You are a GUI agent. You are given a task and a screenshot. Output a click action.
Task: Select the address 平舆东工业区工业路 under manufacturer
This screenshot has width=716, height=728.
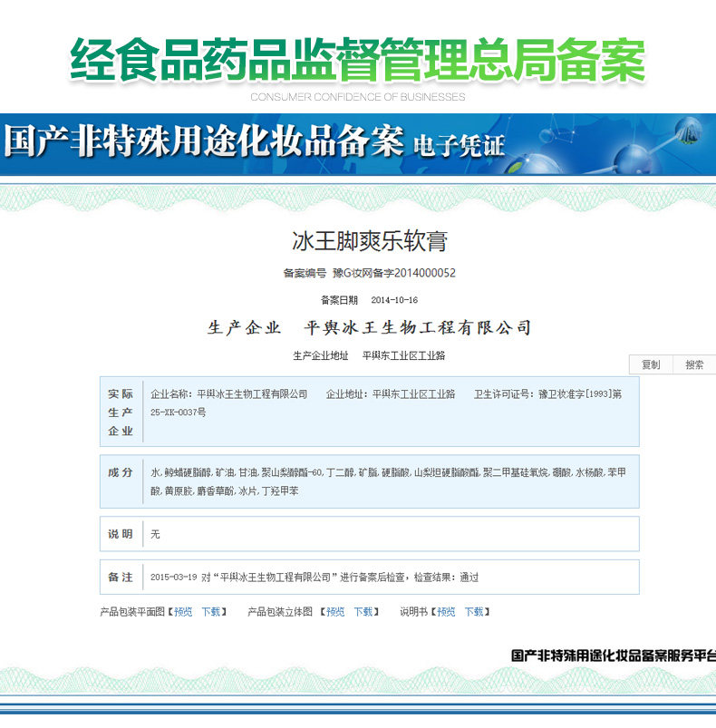(x=403, y=355)
